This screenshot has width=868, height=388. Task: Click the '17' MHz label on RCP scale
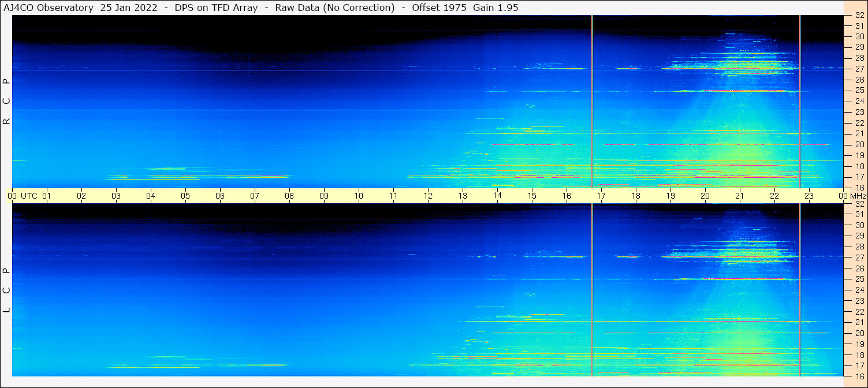coord(859,177)
